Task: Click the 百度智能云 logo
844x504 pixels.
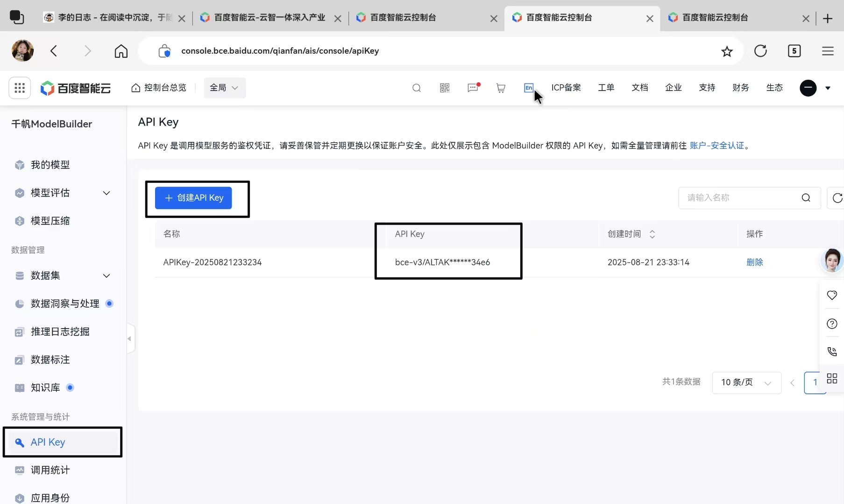Action: pyautogui.click(x=76, y=88)
